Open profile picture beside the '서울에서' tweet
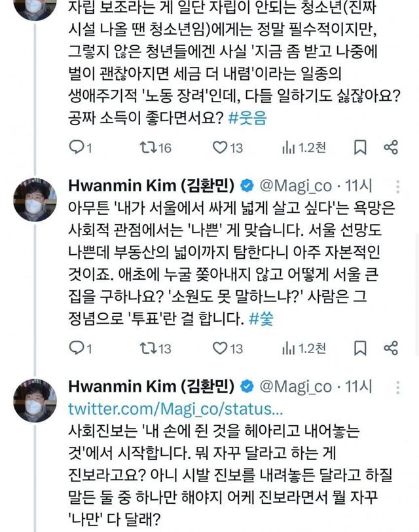 coord(33,199)
